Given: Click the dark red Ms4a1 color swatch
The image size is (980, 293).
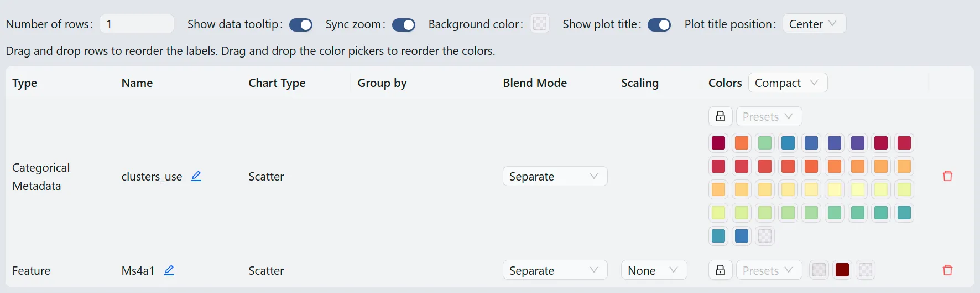Looking at the screenshot, I should click(842, 270).
